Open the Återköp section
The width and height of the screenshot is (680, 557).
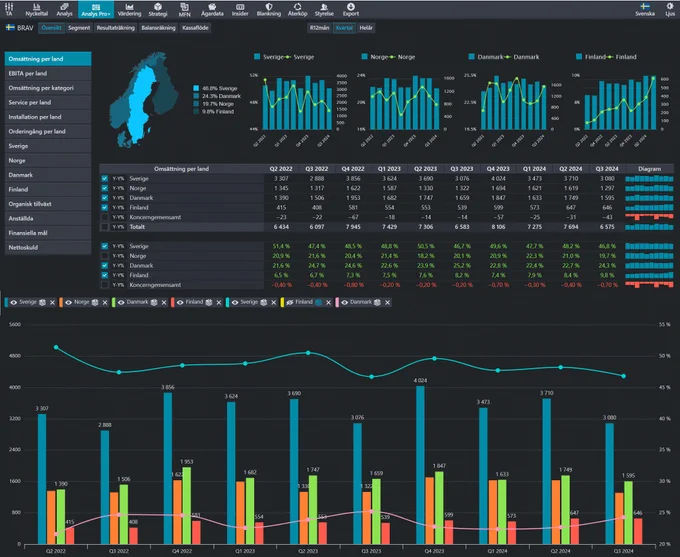(x=298, y=9)
